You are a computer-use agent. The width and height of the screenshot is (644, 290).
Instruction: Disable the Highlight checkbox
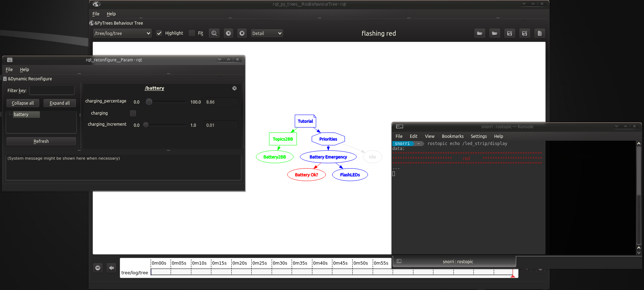point(159,33)
